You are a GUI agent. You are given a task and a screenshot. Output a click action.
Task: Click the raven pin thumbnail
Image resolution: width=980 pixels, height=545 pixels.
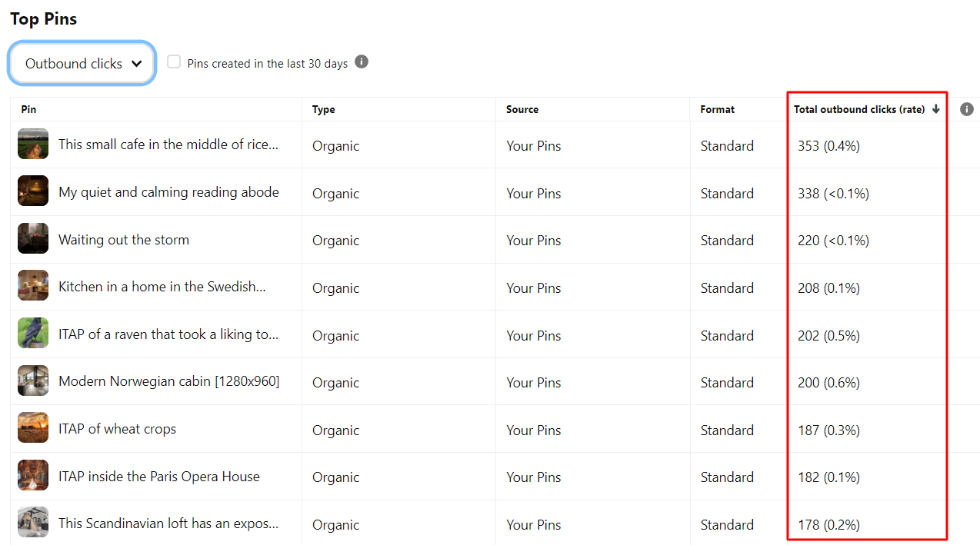(x=33, y=334)
